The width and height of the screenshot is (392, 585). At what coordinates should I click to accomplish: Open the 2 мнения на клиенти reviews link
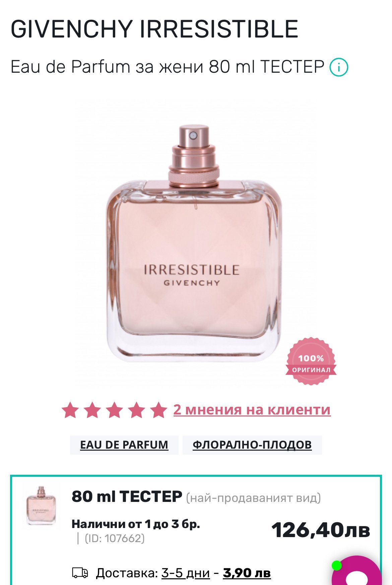coord(252,409)
